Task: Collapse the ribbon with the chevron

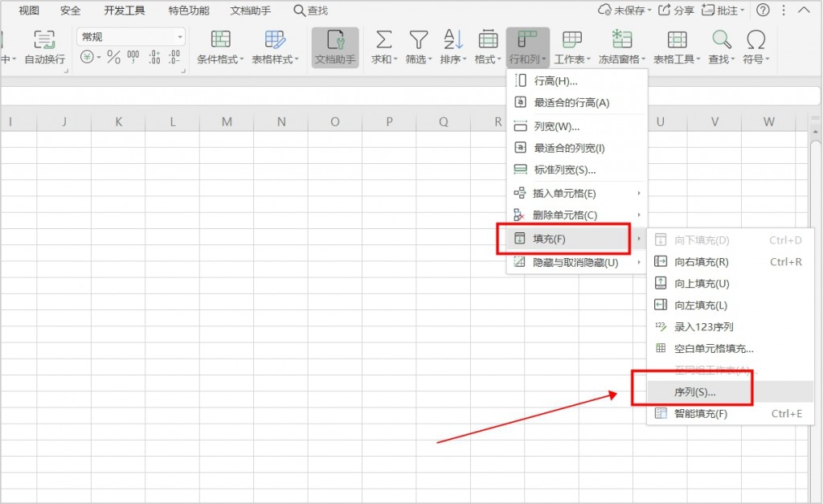Action: click(x=804, y=10)
